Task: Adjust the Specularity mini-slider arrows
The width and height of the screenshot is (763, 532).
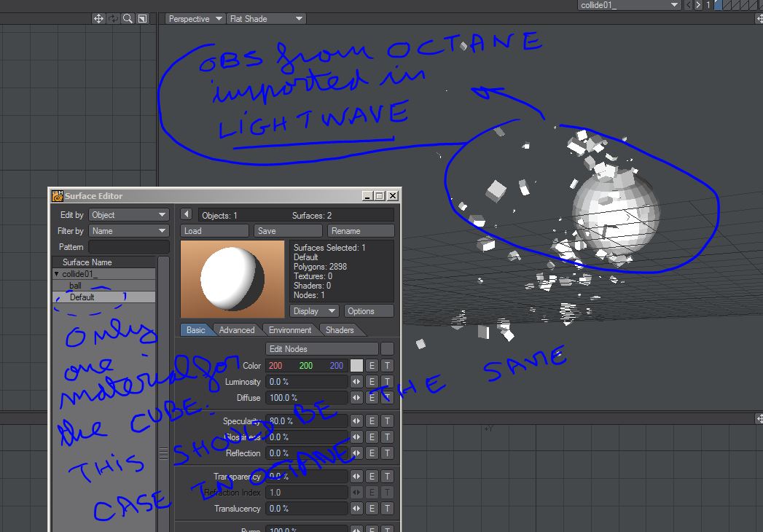Action: (356, 421)
